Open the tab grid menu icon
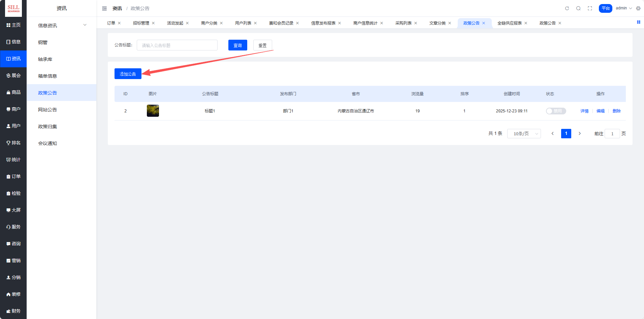 tap(638, 22)
